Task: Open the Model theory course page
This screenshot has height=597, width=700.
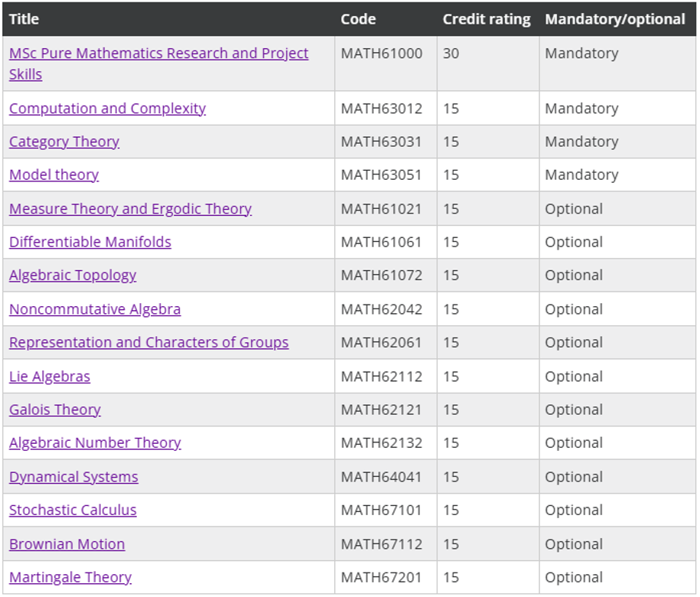Action: (x=54, y=175)
